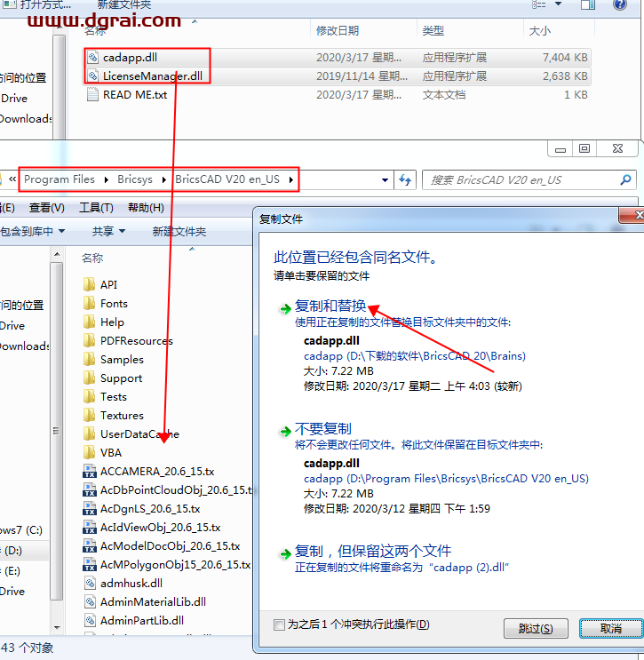This screenshot has width=644, height=660.
Task: Select the AdminMaterialLib.dll file icon
Action: point(90,601)
